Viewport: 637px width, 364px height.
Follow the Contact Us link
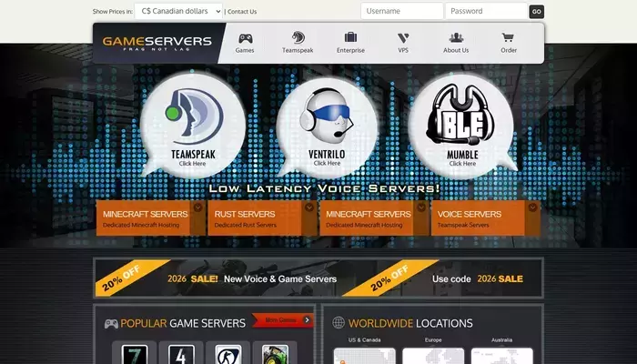point(242,11)
